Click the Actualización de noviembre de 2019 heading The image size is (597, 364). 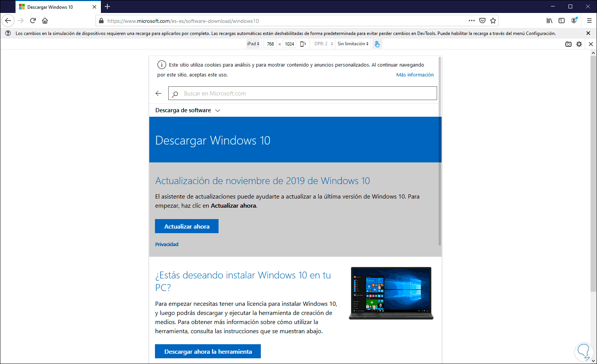coord(263,181)
